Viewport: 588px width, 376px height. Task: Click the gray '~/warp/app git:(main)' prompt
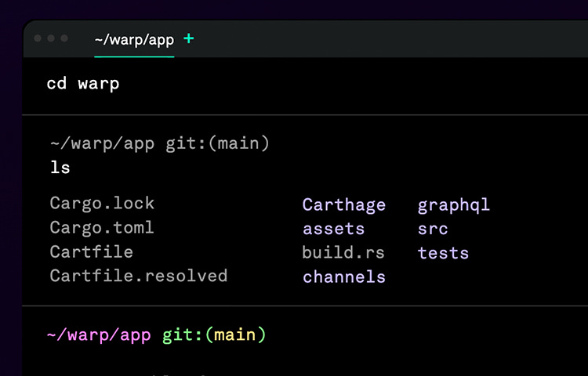point(159,144)
